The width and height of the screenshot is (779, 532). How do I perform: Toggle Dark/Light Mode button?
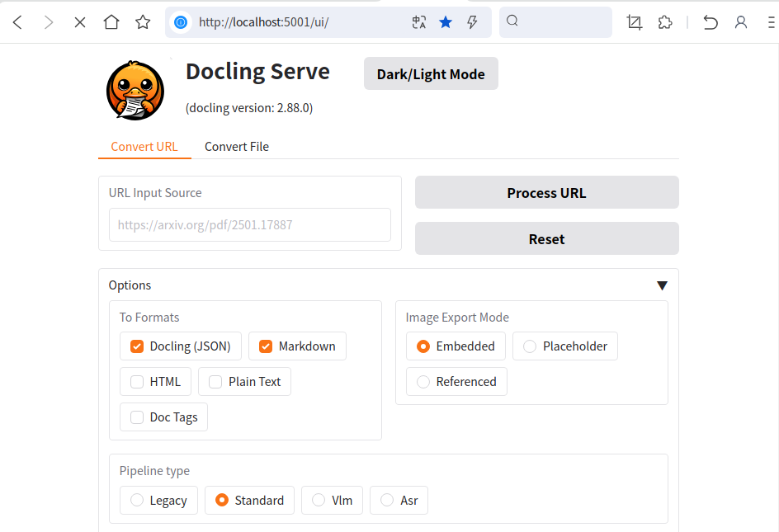pos(431,73)
